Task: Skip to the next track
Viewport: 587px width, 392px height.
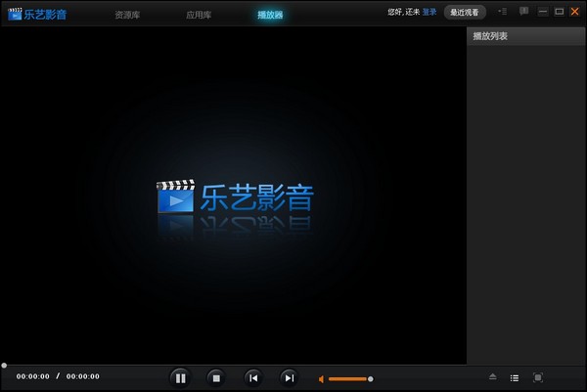Action: click(x=289, y=377)
